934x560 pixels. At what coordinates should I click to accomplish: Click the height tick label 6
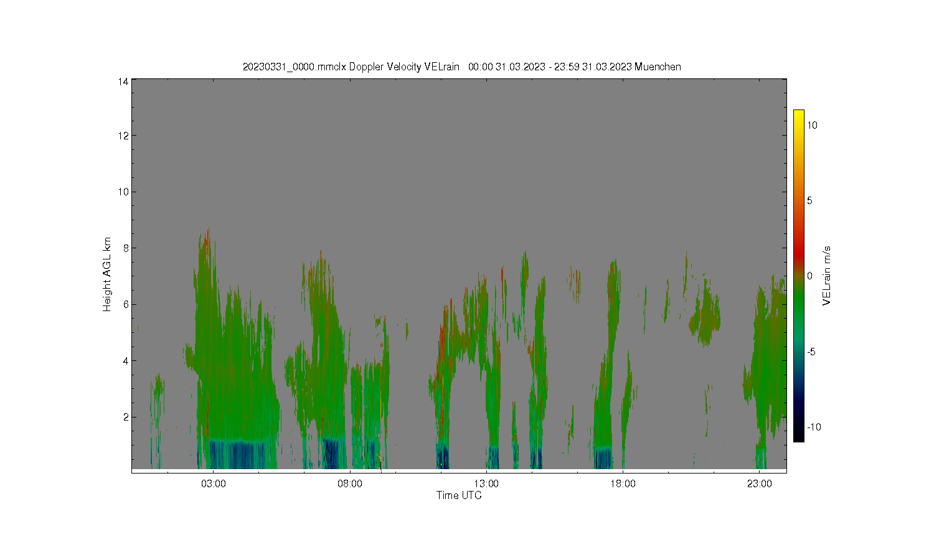tap(126, 304)
